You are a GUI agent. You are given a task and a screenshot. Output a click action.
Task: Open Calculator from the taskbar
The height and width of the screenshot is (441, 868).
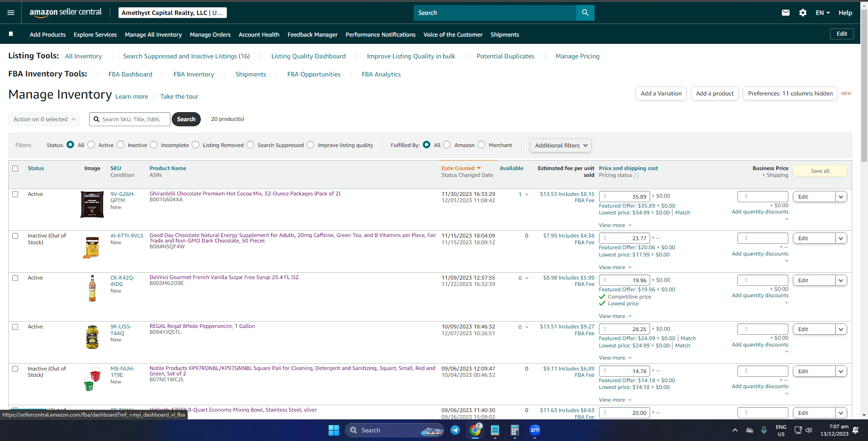514,430
